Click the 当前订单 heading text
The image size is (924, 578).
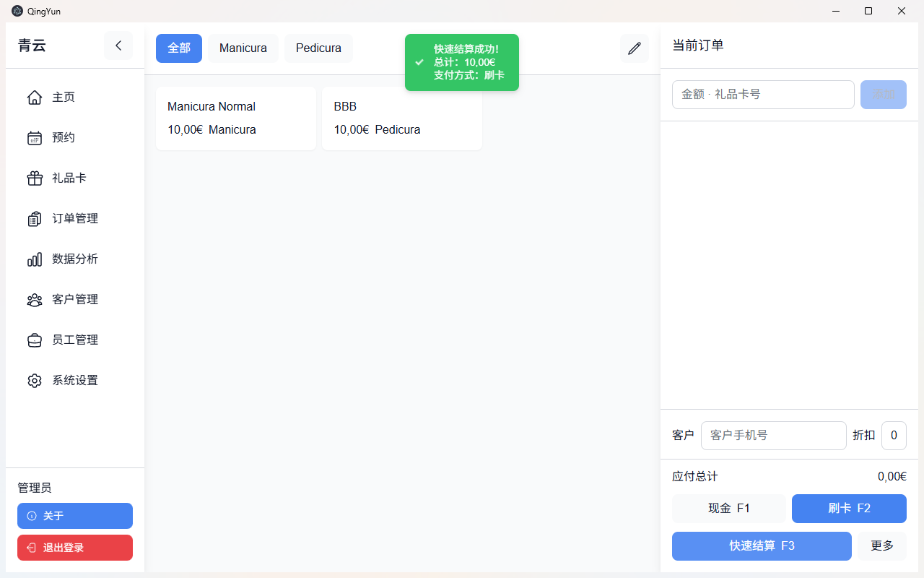(x=698, y=46)
